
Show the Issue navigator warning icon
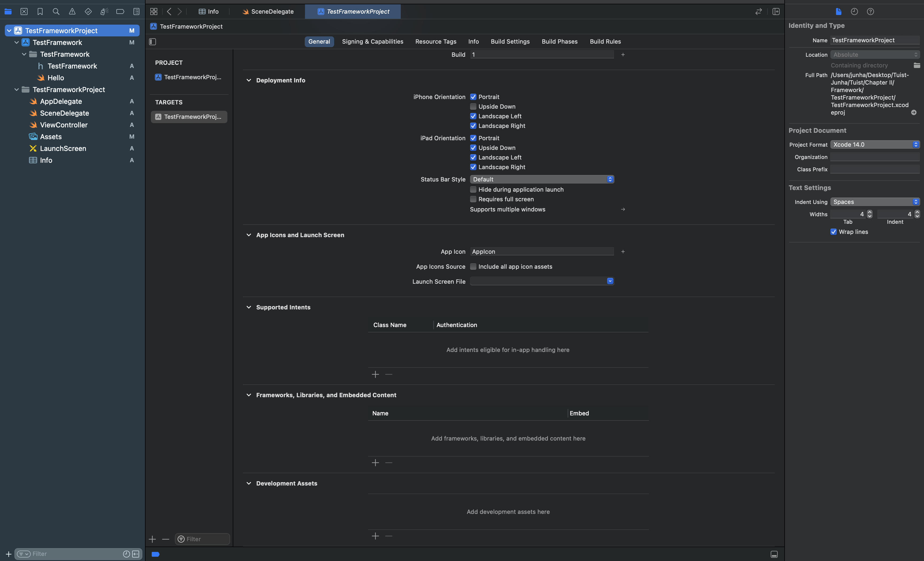coord(72,12)
